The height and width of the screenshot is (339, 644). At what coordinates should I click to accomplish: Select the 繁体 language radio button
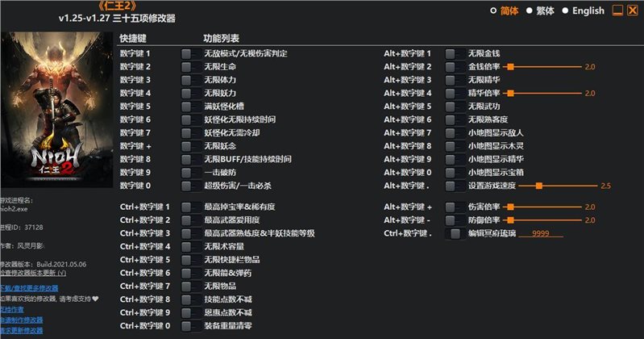[x=530, y=10]
